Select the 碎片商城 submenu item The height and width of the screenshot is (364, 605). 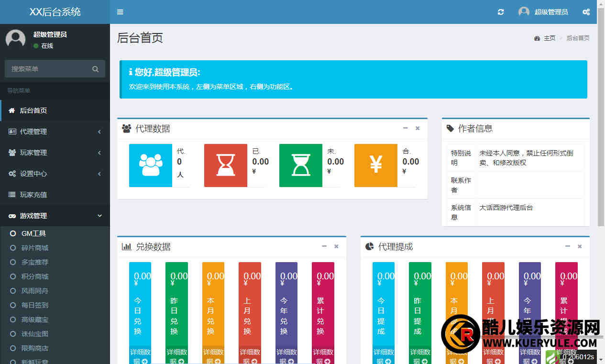pyautogui.click(x=34, y=248)
